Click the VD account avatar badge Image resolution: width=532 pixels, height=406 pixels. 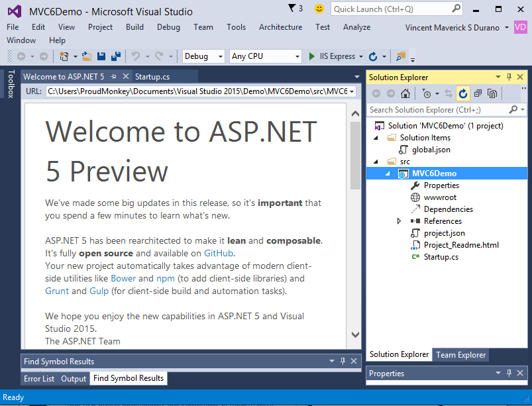521,27
